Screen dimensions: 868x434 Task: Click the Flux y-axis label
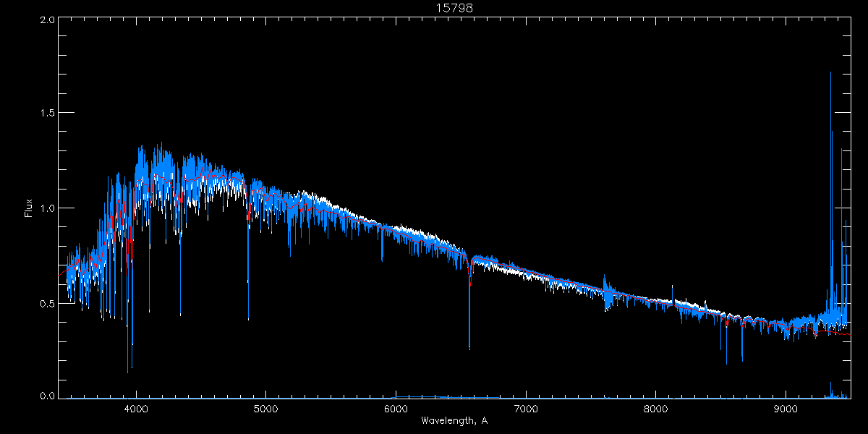pyautogui.click(x=29, y=208)
